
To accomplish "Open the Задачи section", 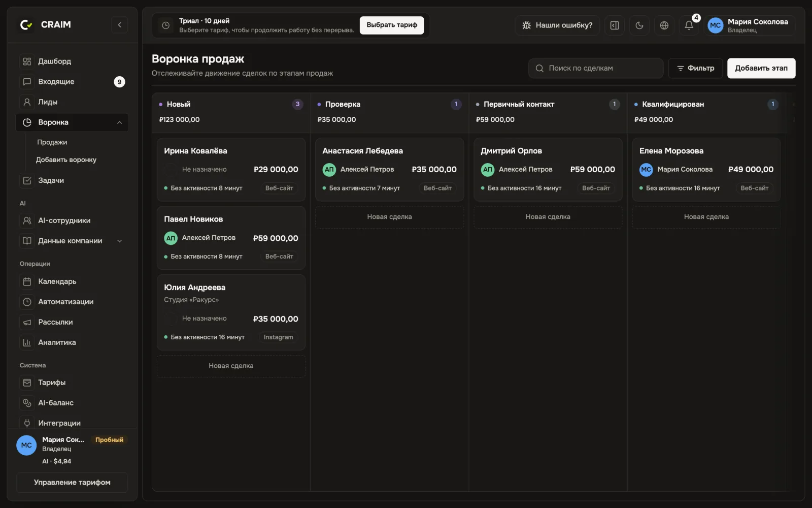I will click(x=72, y=180).
